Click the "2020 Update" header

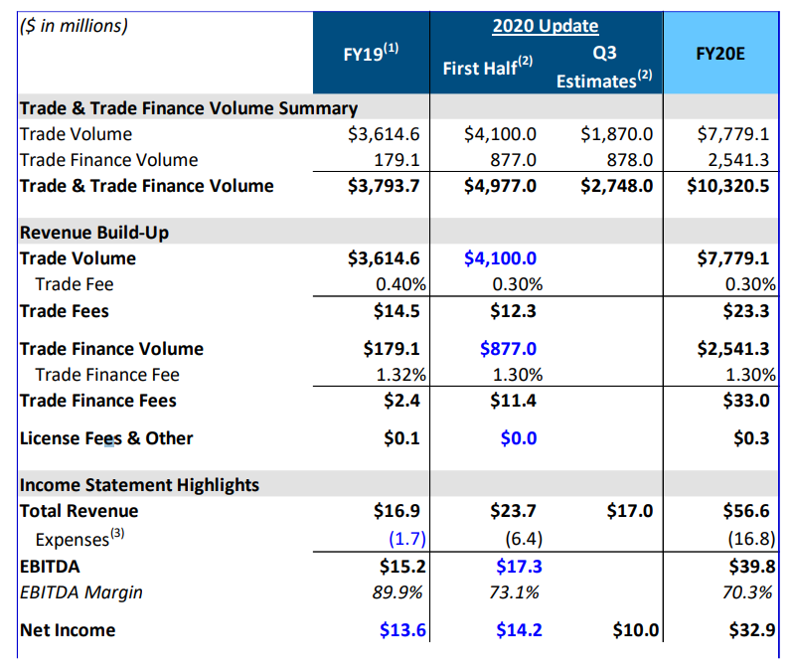pos(546,26)
